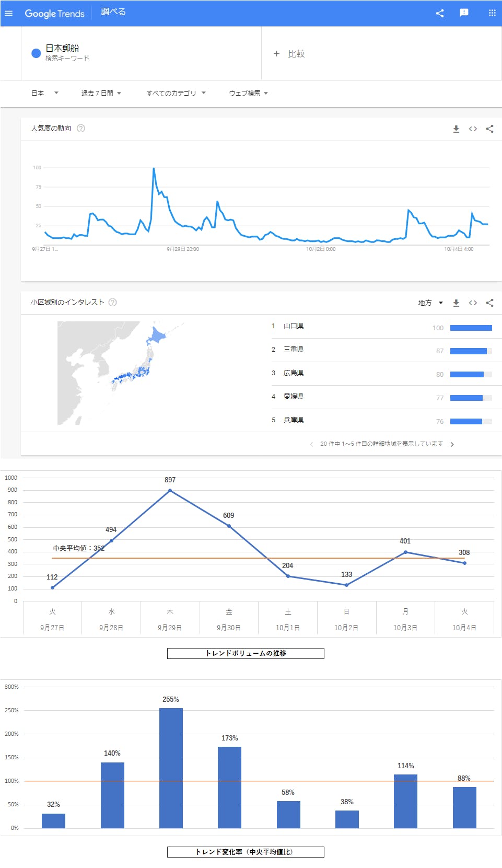Expand the すべてのカテゴリ dropdown
502x868 pixels.
tap(176, 94)
